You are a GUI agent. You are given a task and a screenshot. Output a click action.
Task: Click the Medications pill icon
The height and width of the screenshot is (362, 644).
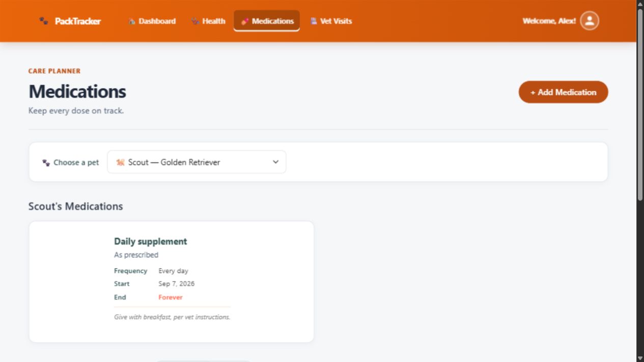pyautogui.click(x=245, y=21)
